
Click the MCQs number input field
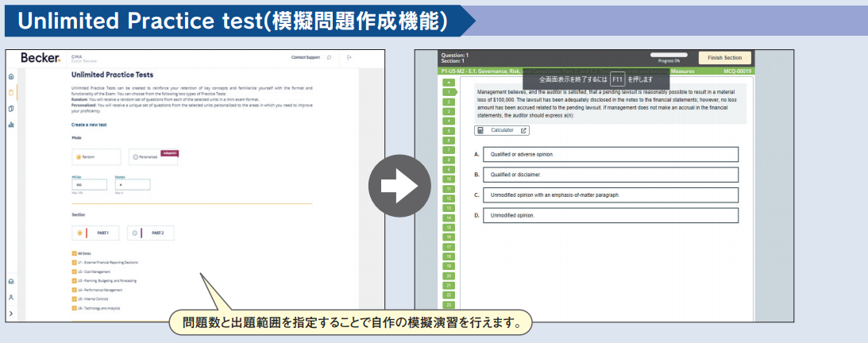pos(89,184)
